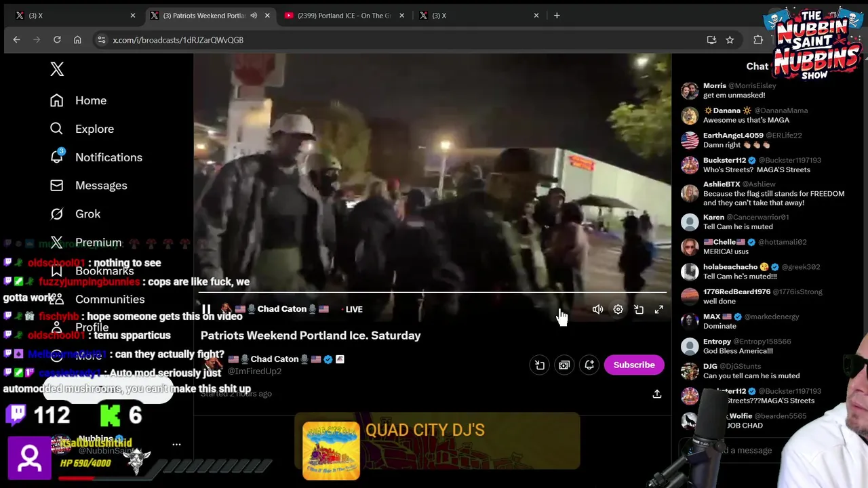
Task: Click 1776RedBeard1976 username in chat
Action: pyautogui.click(x=736, y=292)
